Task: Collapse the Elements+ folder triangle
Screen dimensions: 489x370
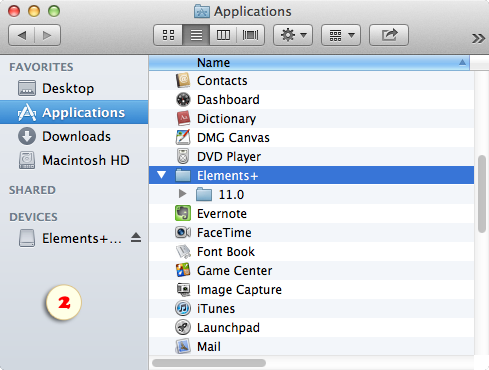Action: (162, 175)
